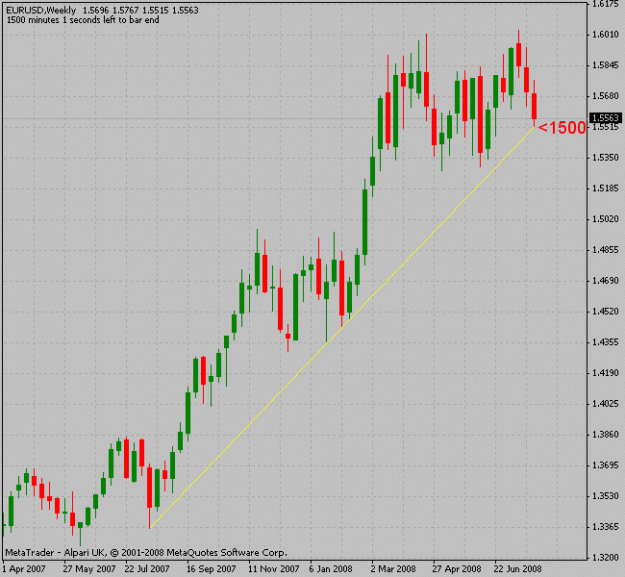Image resolution: width=625 pixels, height=577 pixels.
Task: Click the 1.4855 price axis label
Action: tap(605, 250)
